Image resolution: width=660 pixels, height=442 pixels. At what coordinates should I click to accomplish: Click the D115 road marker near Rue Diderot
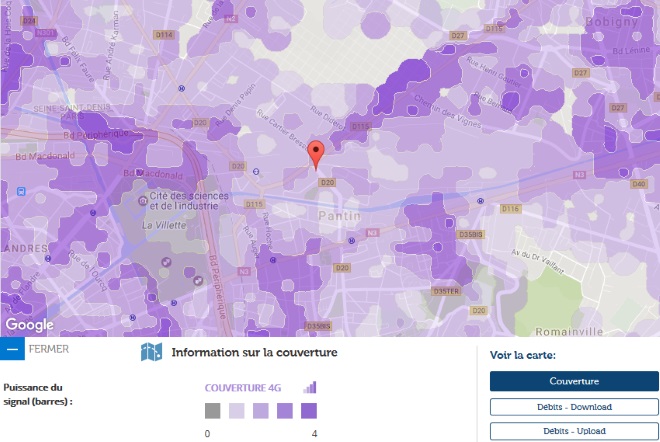point(361,126)
